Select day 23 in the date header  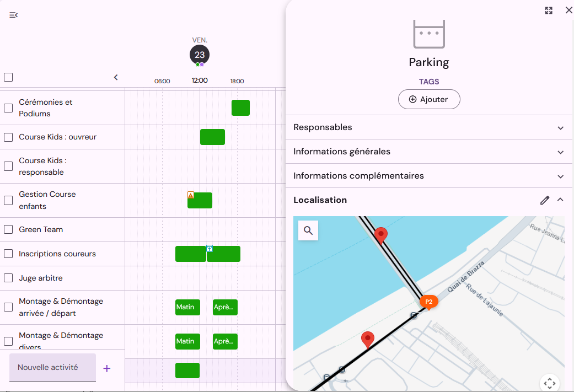(x=200, y=55)
